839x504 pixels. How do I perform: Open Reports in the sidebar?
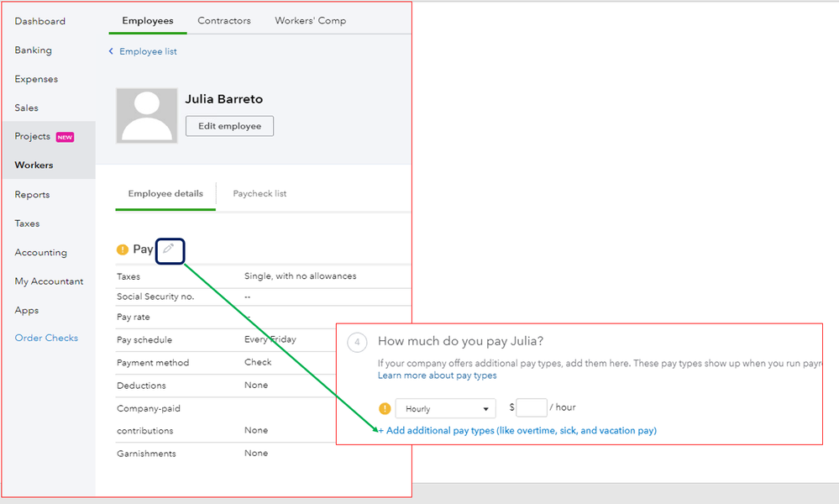[32, 195]
